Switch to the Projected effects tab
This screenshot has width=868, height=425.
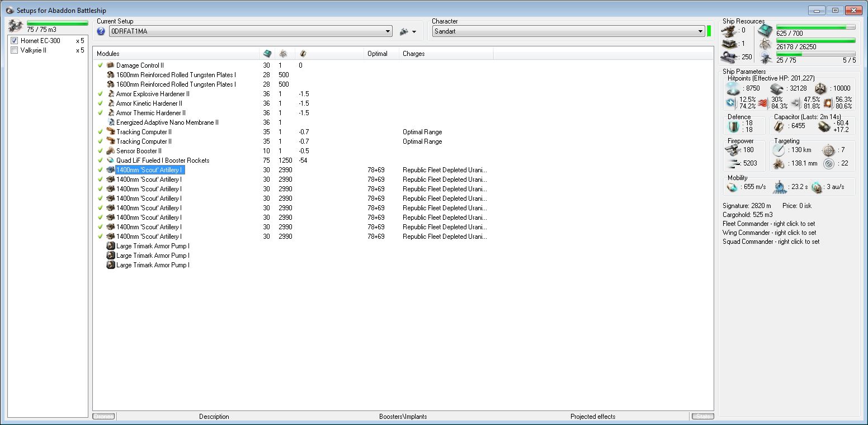coord(593,417)
